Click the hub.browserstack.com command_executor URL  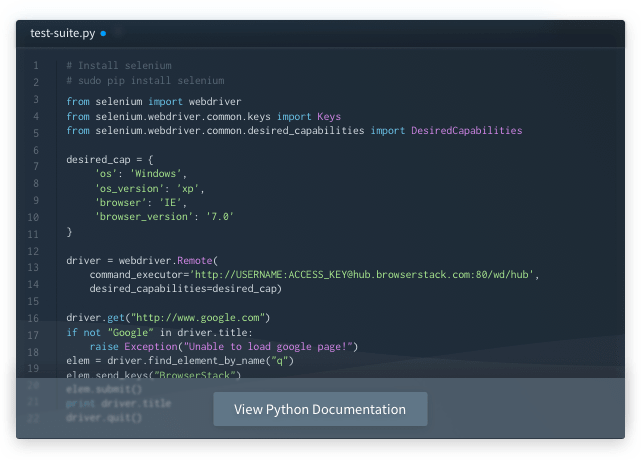pos(368,274)
